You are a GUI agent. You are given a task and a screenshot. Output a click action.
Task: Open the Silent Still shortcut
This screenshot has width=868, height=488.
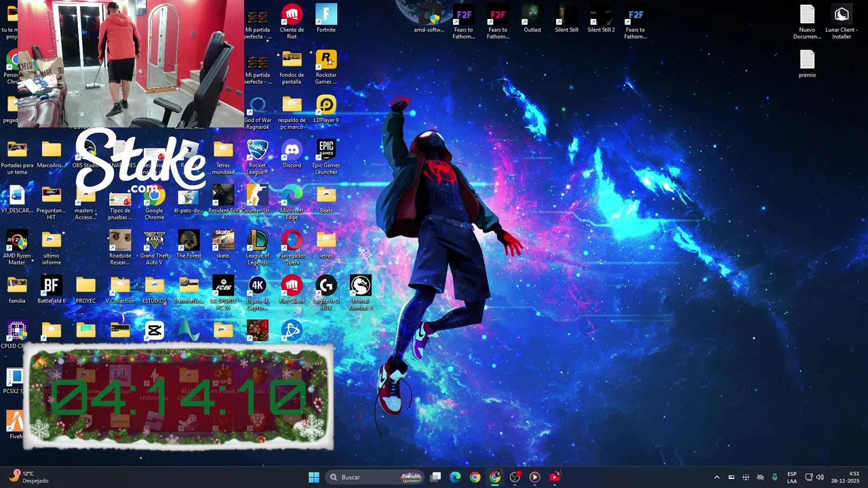[566, 19]
